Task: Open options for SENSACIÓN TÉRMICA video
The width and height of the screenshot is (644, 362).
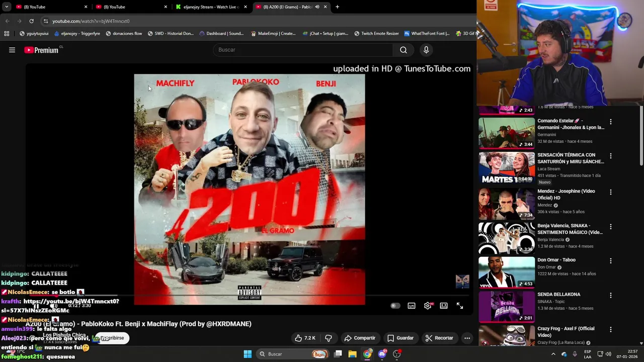Action: (x=611, y=156)
